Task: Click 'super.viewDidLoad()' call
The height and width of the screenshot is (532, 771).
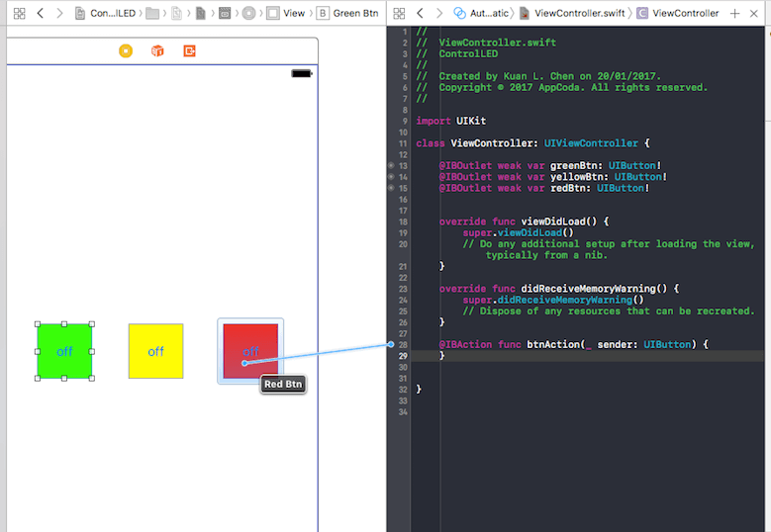Action: (x=518, y=232)
